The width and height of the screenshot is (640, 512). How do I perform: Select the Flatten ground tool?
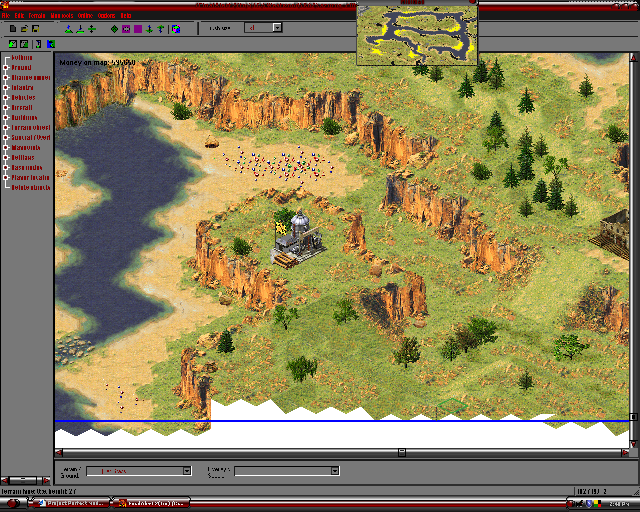[x=92, y=29]
